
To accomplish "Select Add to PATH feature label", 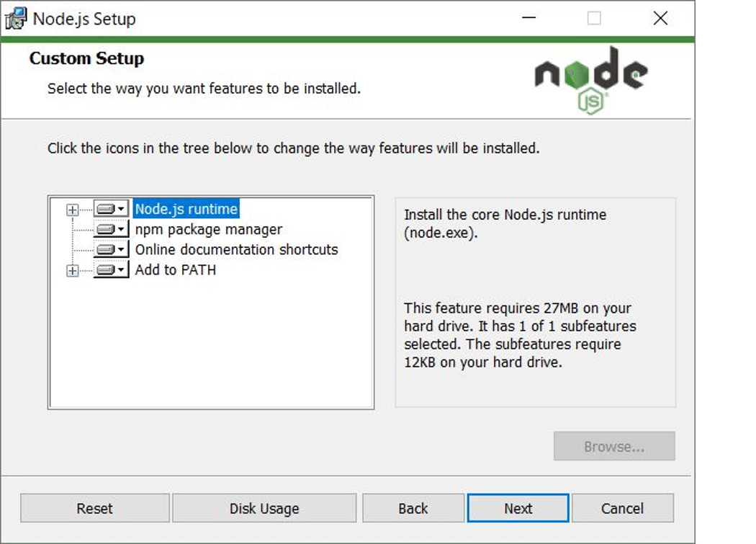I will [x=176, y=269].
